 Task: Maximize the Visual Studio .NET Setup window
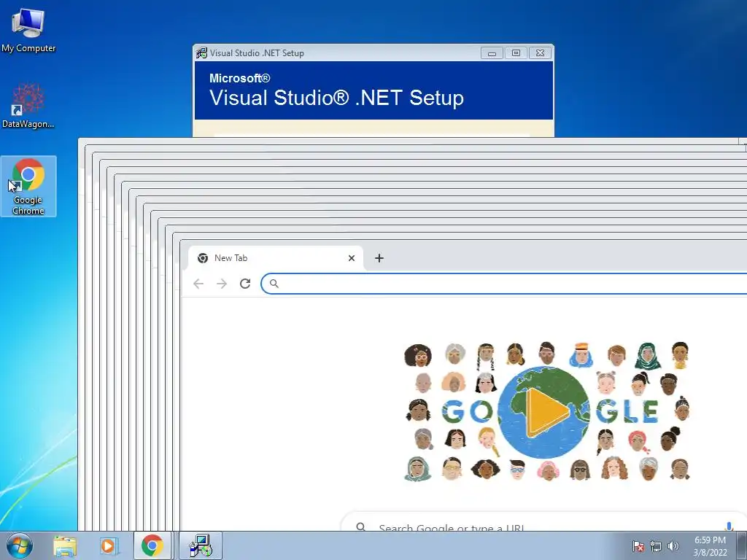click(516, 52)
